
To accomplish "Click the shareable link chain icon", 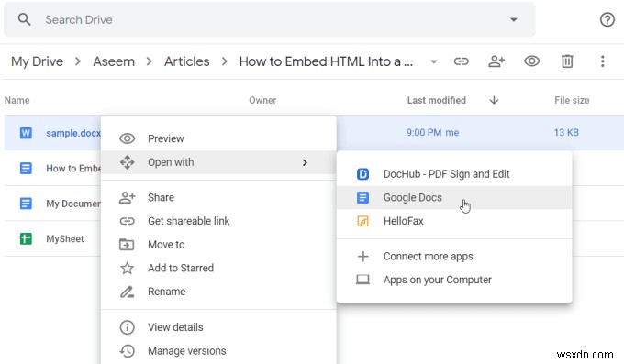I will click(127, 221).
